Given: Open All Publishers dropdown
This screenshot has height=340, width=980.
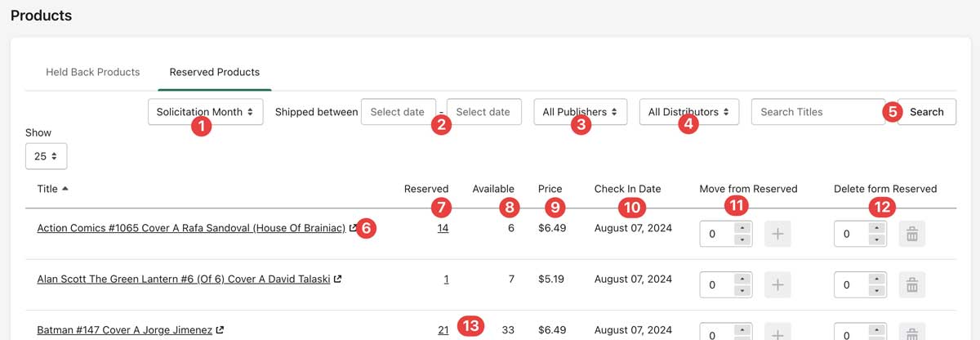Looking at the screenshot, I should (x=580, y=112).
